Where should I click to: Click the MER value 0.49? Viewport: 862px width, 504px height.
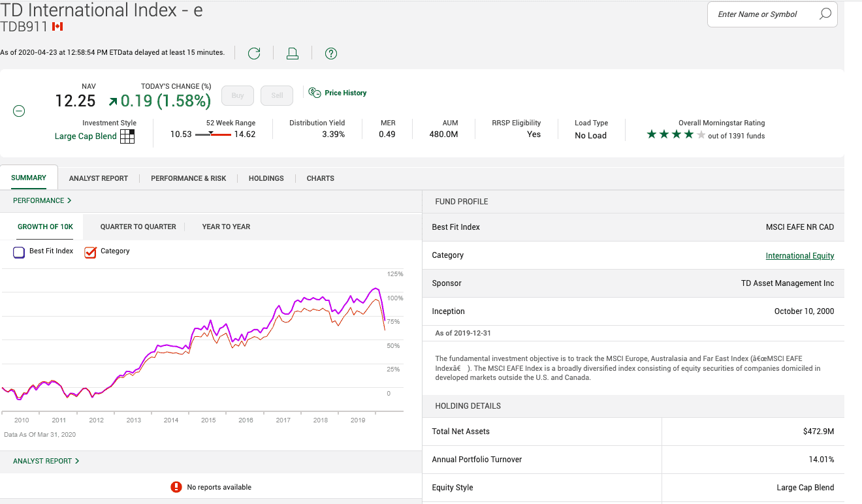point(387,134)
